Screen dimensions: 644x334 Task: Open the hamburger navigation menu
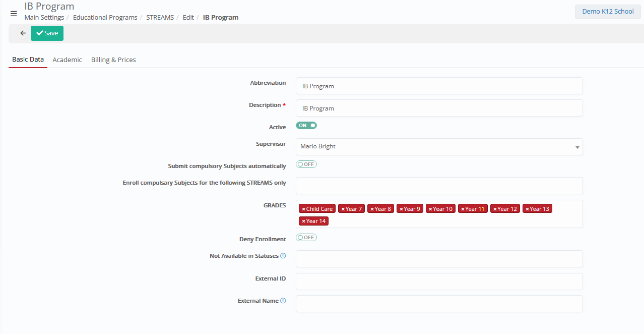pyautogui.click(x=14, y=14)
